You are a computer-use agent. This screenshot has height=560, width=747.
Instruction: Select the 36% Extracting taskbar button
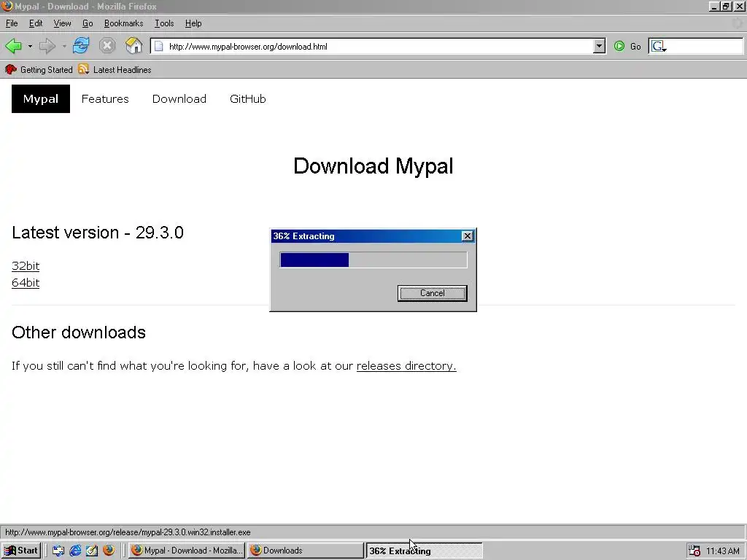(424, 551)
